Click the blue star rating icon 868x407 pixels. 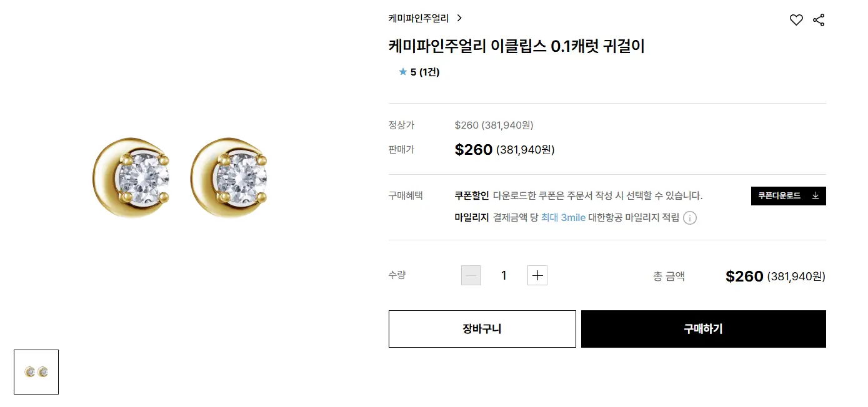tap(403, 72)
